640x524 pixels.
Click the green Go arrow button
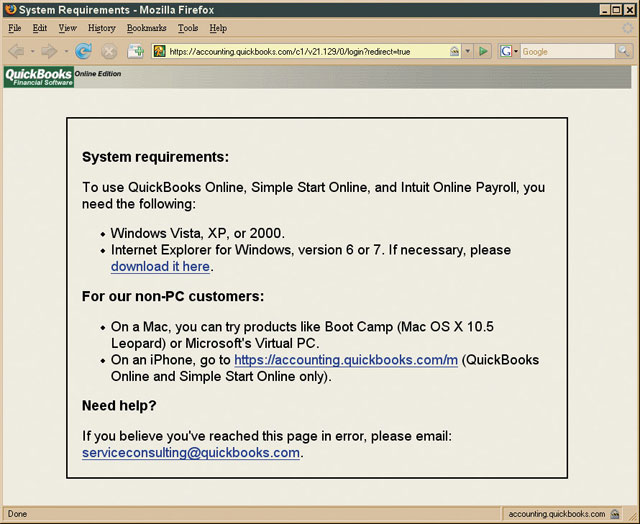pyautogui.click(x=483, y=51)
